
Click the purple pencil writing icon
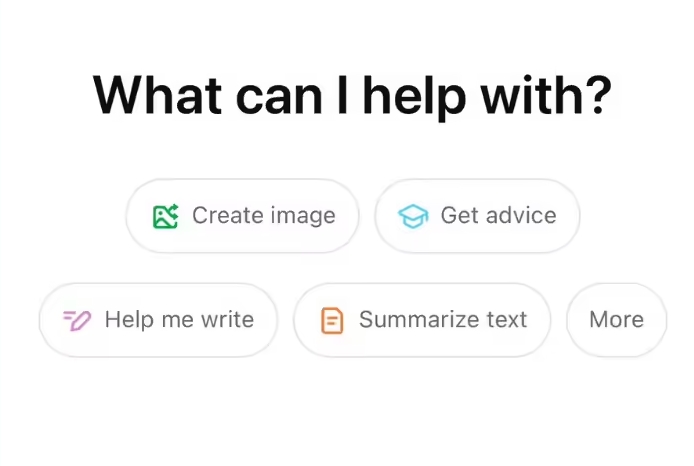coord(77,320)
